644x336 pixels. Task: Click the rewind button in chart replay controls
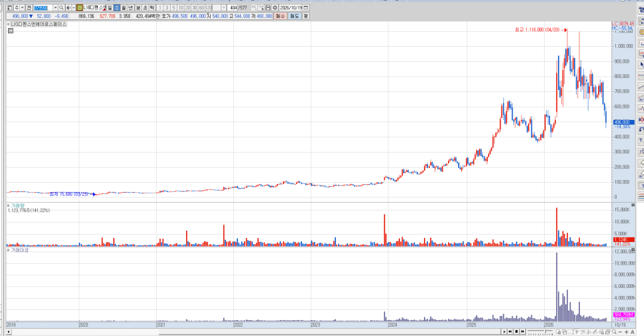click(510, 331)
